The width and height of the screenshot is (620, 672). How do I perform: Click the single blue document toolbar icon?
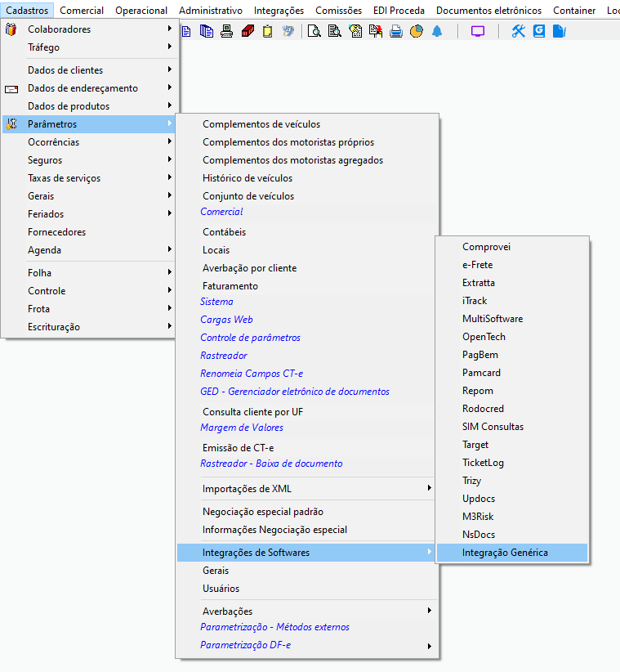186,31
